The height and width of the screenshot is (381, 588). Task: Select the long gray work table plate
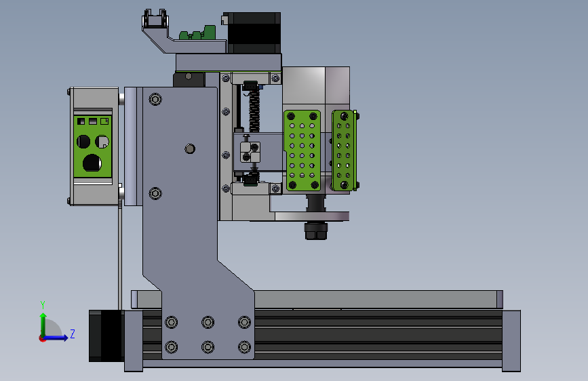(317, 299)
